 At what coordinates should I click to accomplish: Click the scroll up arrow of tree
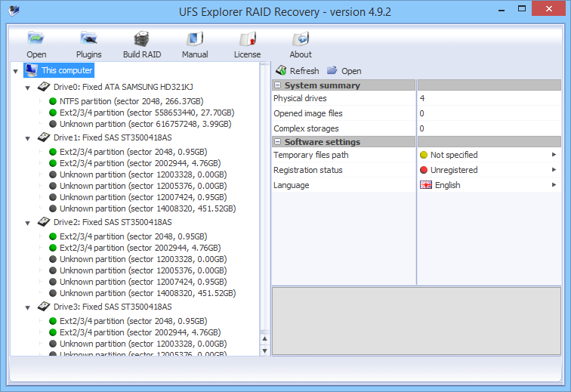pyautogui.click(x=265, y=339)
